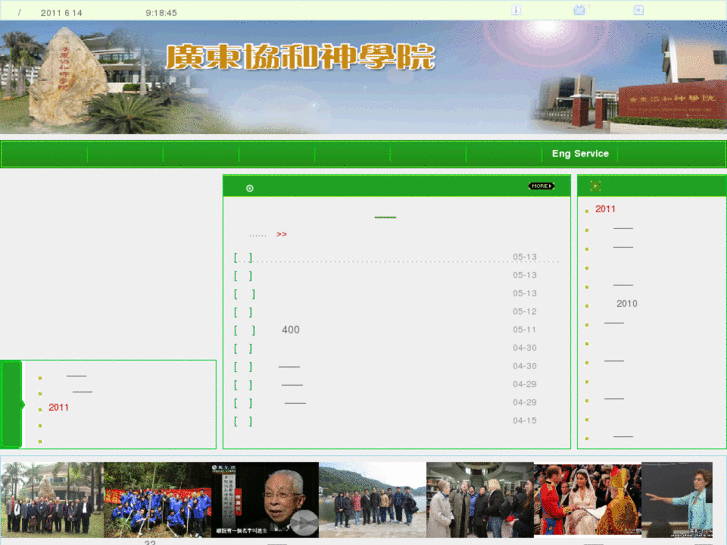The height and width of the screenshot is (545, 727).
Task: Open the lakeside group photo thumbnail
Action: pyautogui.click(x=373, y=499)
